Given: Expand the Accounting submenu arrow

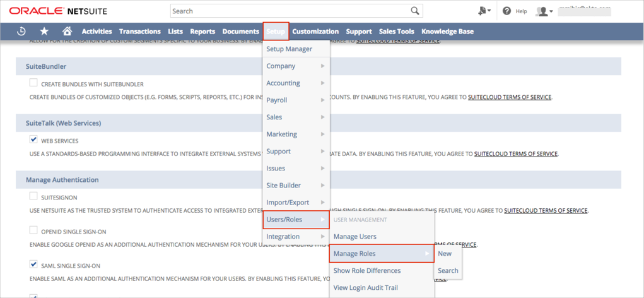Looking at the screenshot, I should click(x=322, y=83).
